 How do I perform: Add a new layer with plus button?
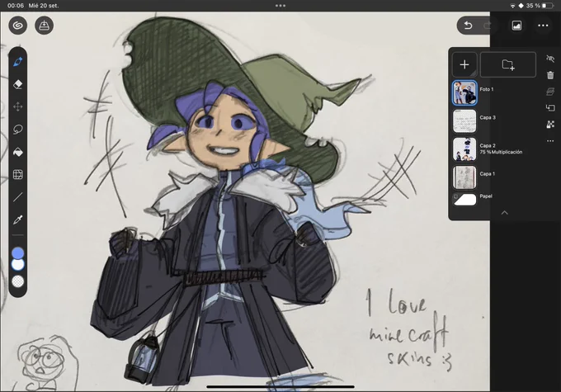(x=464, y=64)
